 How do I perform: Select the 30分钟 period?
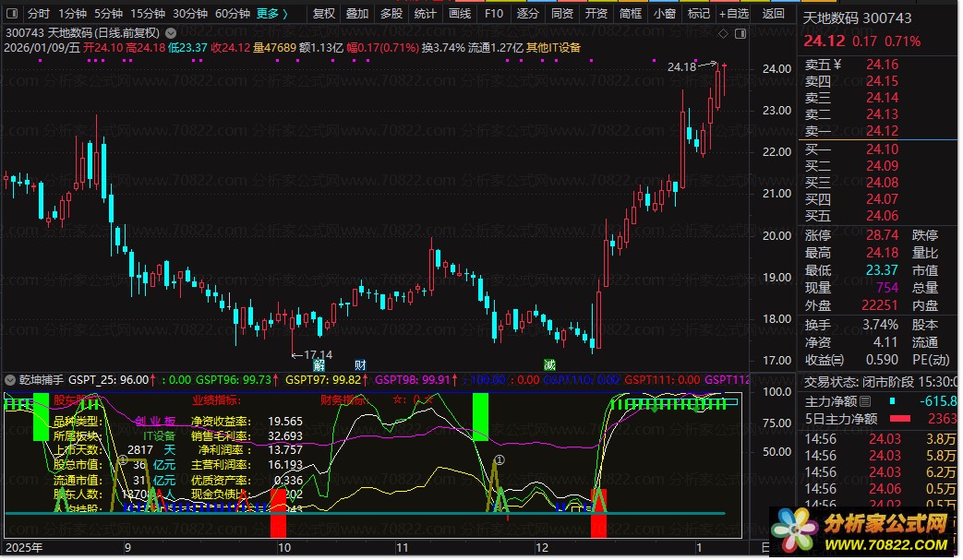point(190,13)
